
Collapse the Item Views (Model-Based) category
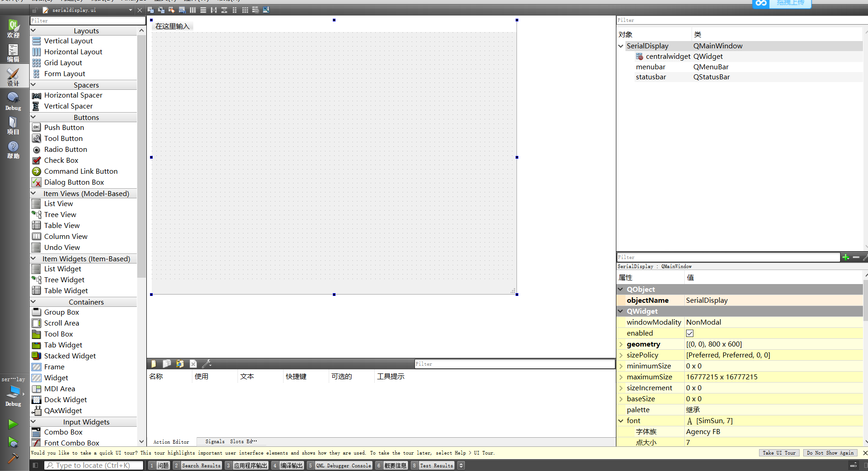[x=33, y=193]
